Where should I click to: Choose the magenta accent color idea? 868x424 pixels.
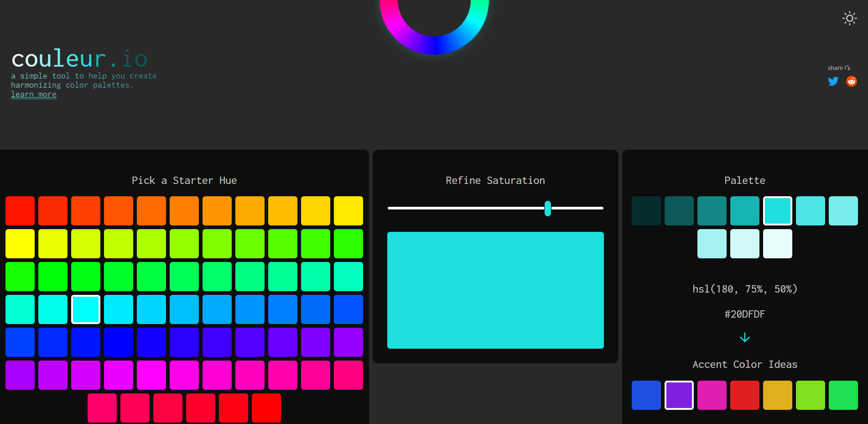click(712, 395)
